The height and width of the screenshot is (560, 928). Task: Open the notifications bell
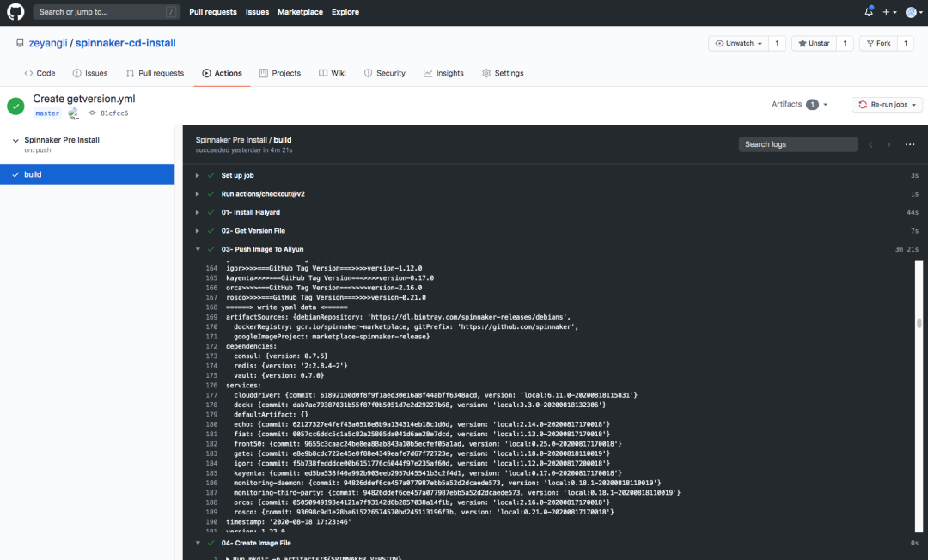coord(869,12)
